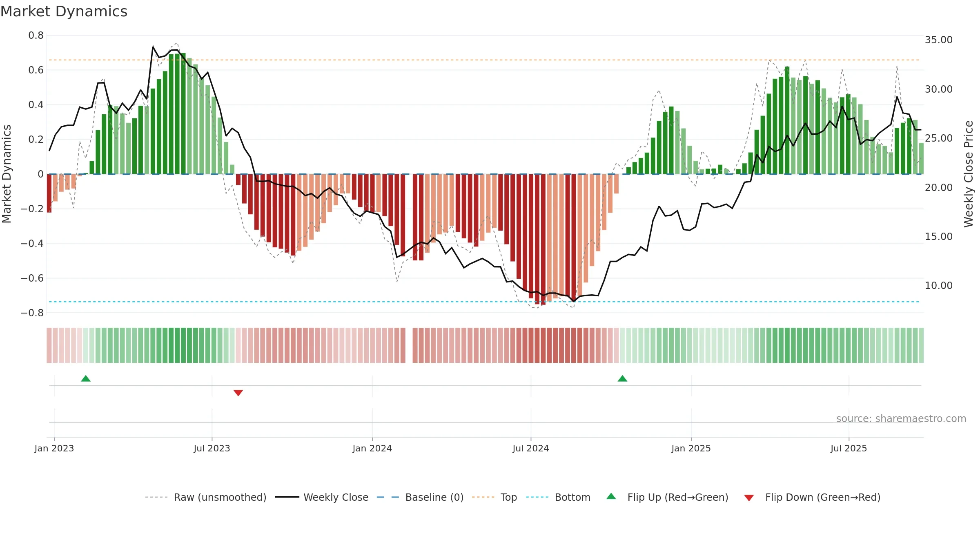The height and width of the screenshot is (551, 980).
Task: Click the Market Dynamics chart title
Action: coord(64,11)
